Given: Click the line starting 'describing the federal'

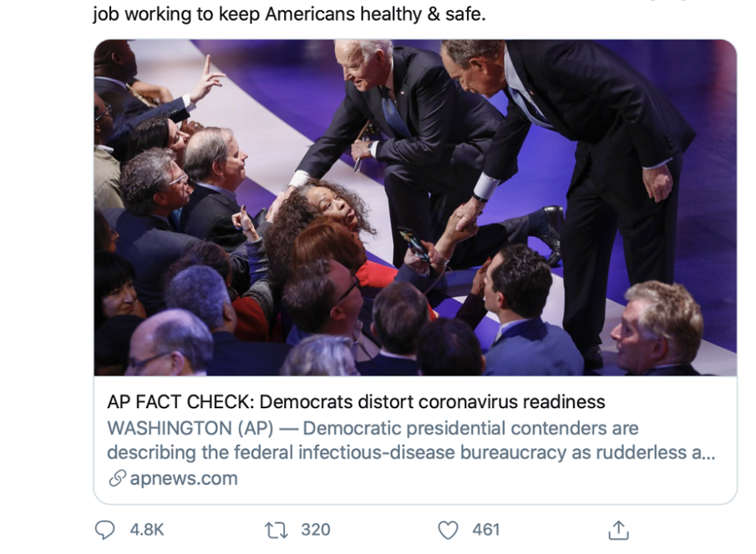Looking at the screenshot, I should [x=411, y=453].
